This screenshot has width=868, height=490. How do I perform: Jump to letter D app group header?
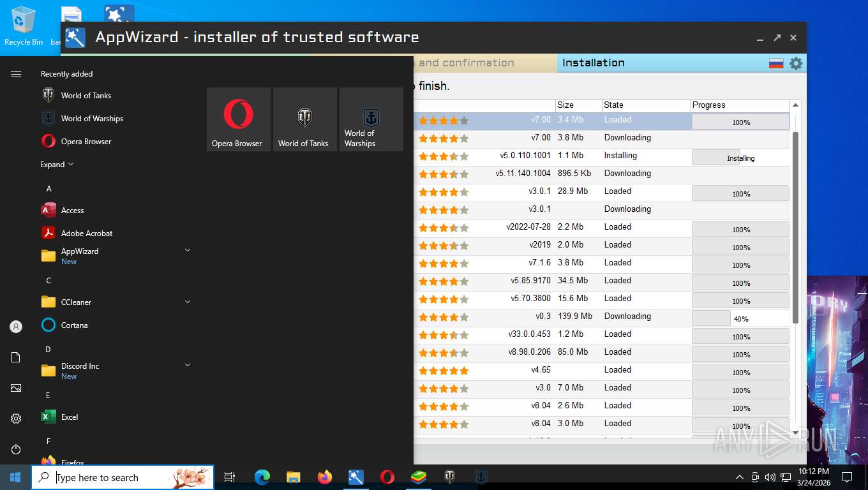(48, 350)
